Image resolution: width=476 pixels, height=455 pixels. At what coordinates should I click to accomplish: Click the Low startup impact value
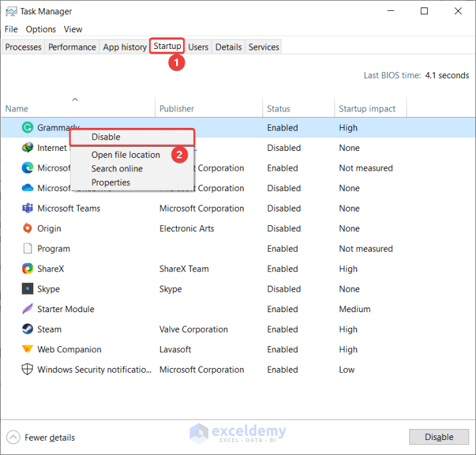click(x=347, y=369)
